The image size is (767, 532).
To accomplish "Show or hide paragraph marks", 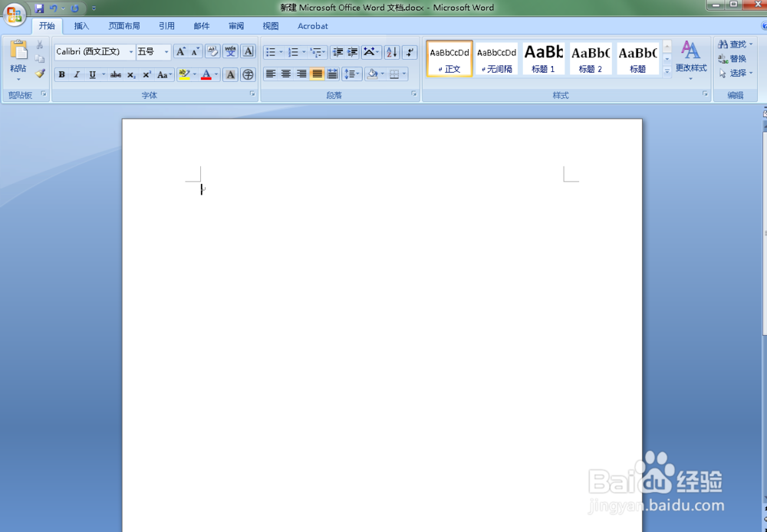I will click(x=410, y=51).
